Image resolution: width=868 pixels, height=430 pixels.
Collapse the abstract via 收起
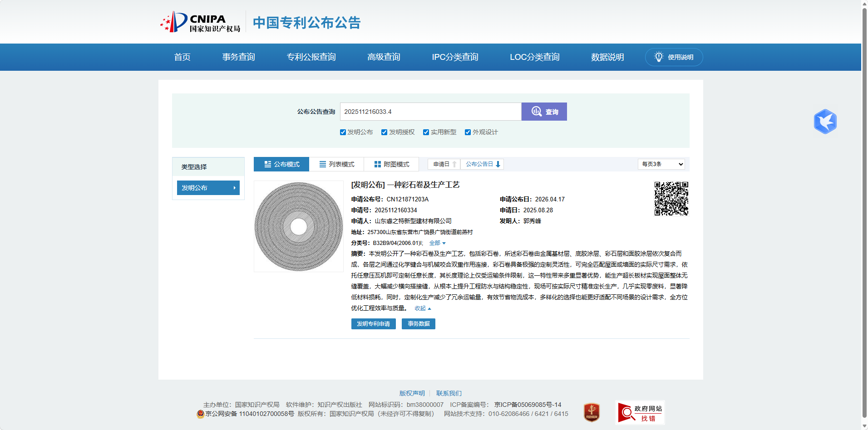tap(423, 308)
